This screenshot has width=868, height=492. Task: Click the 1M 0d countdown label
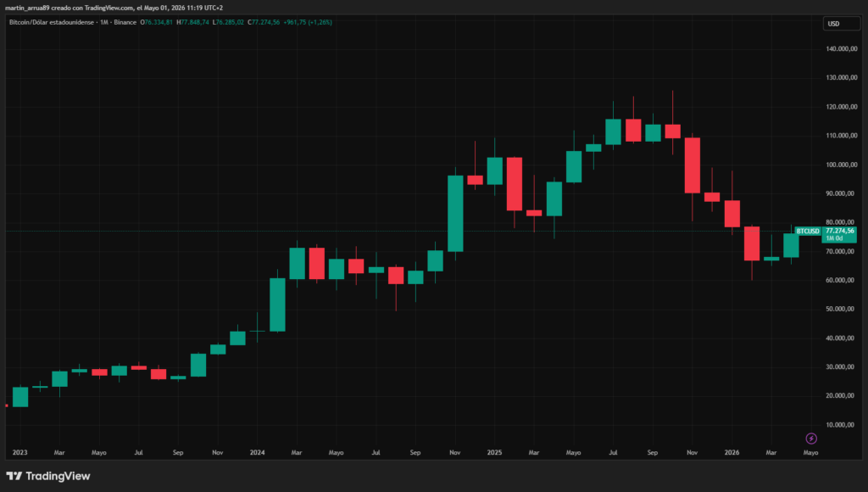click(x=835, y=238)
